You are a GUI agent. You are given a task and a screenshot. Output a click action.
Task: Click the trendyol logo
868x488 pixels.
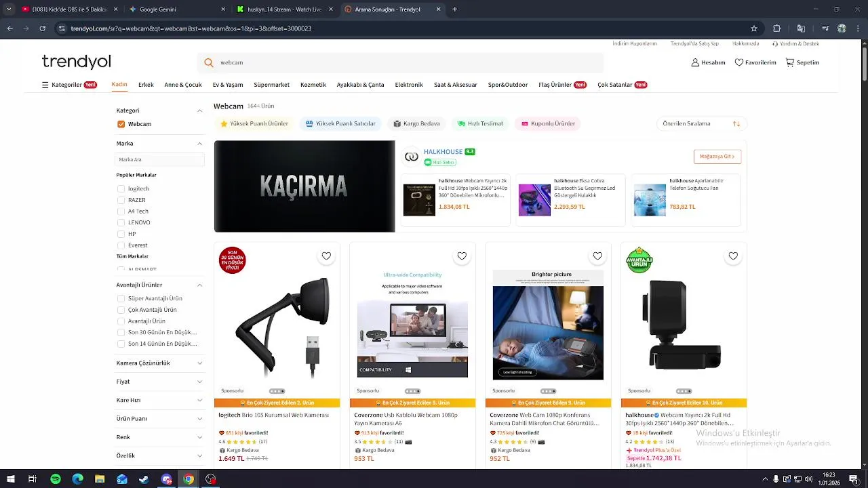pos(76,62)
